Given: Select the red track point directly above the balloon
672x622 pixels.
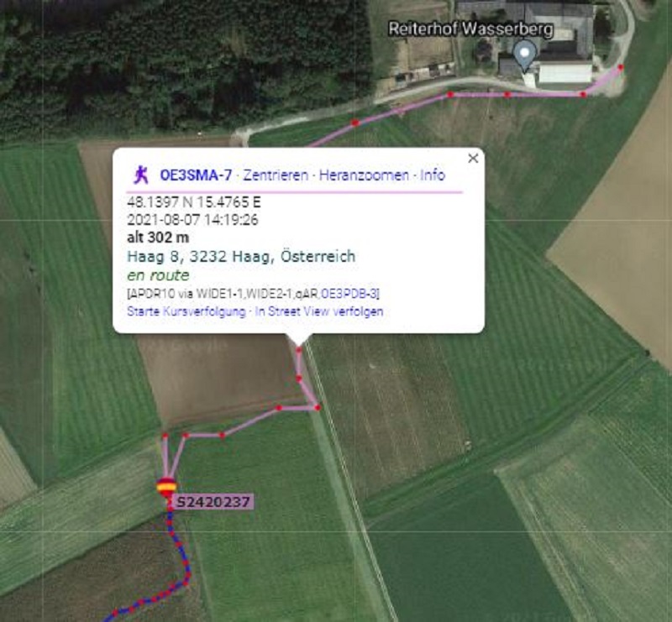Looking at the screenshot, I should 165,436.
